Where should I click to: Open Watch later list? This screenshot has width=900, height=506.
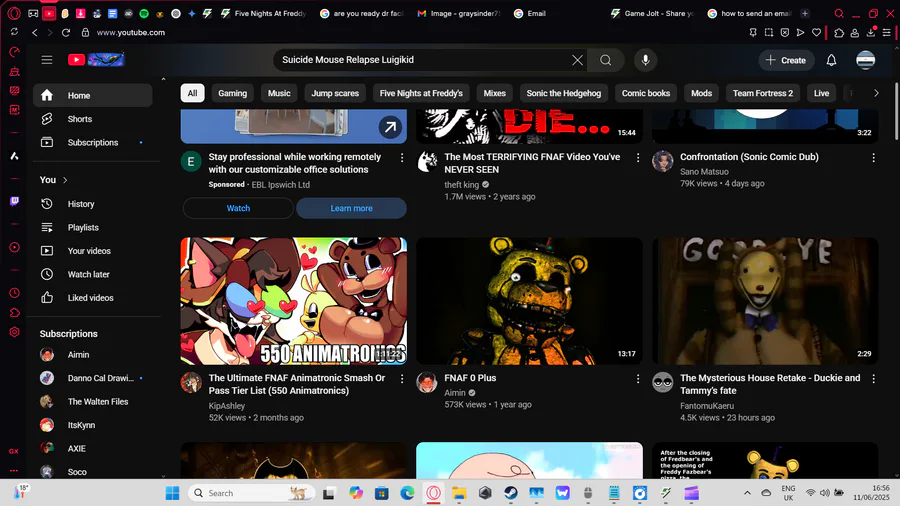pyautogui.click(x=92, y=274)
